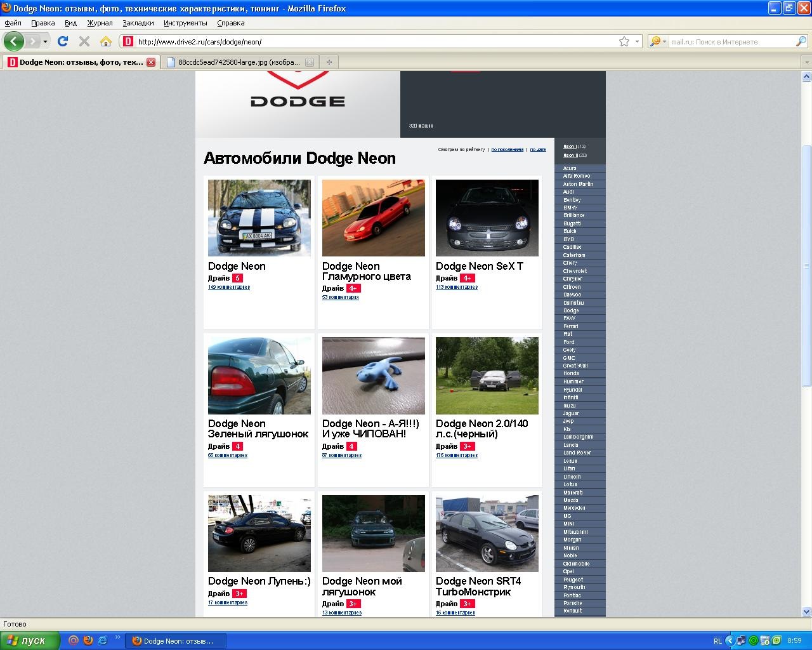Click the Dodge Neon Firefox taskbar button

tap(176, 641)
